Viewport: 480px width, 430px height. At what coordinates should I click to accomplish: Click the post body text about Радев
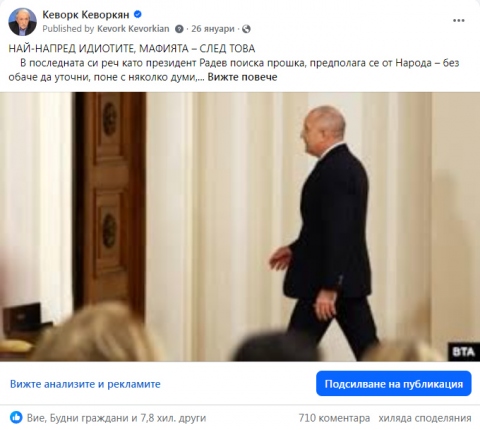tap(234, 70)
